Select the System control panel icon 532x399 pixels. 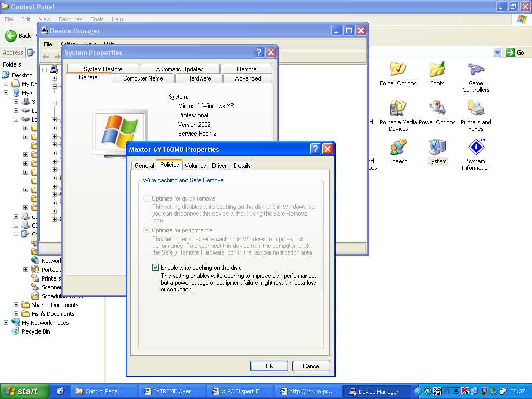pos(437,152)
